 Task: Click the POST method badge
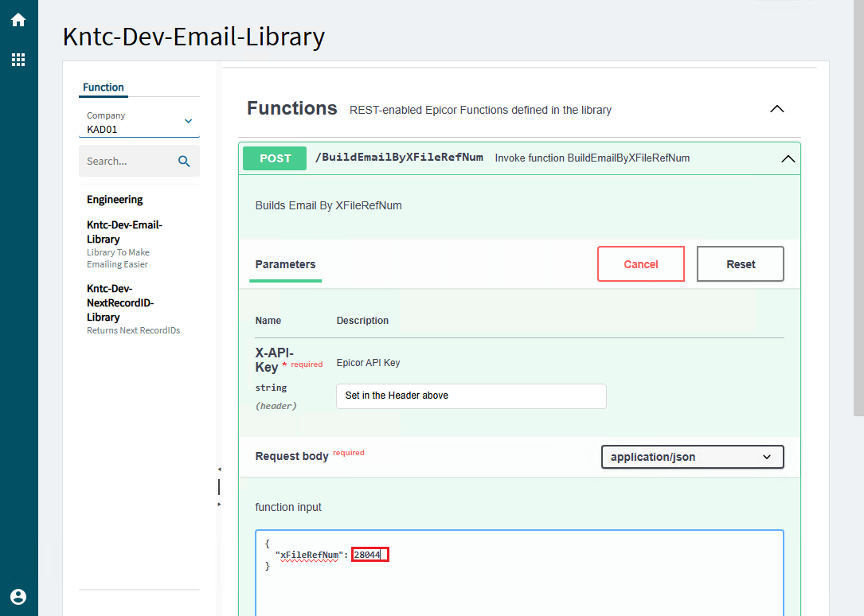coord(275,158)
